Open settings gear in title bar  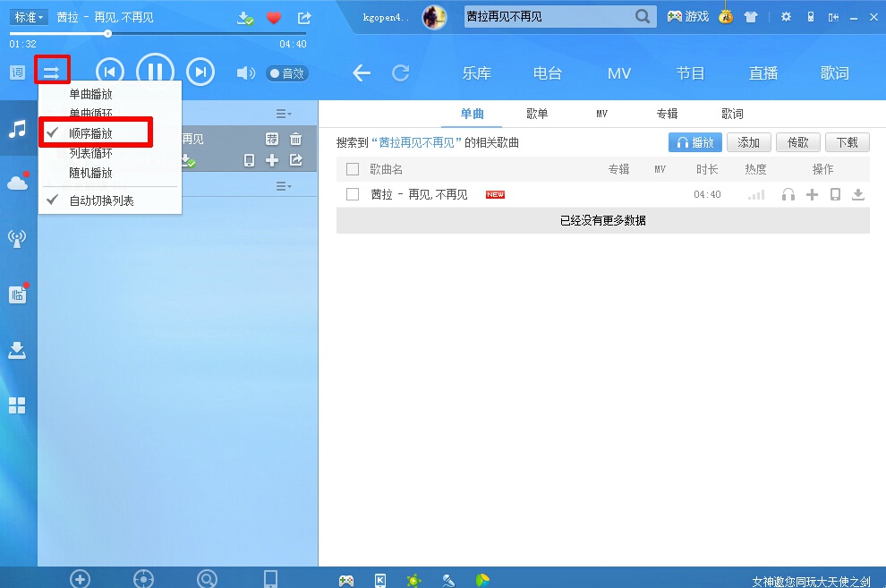[x=786, y=17]
